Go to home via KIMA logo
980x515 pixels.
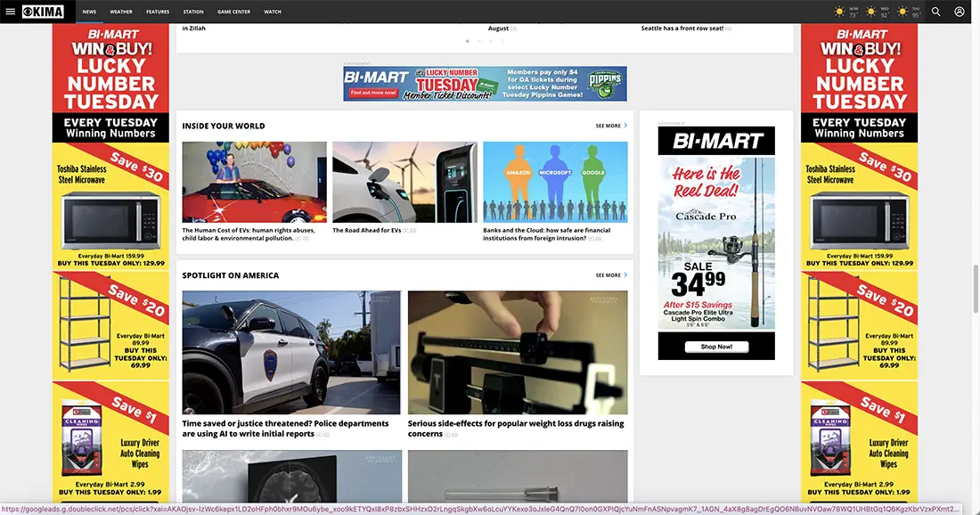coord(43,12)
